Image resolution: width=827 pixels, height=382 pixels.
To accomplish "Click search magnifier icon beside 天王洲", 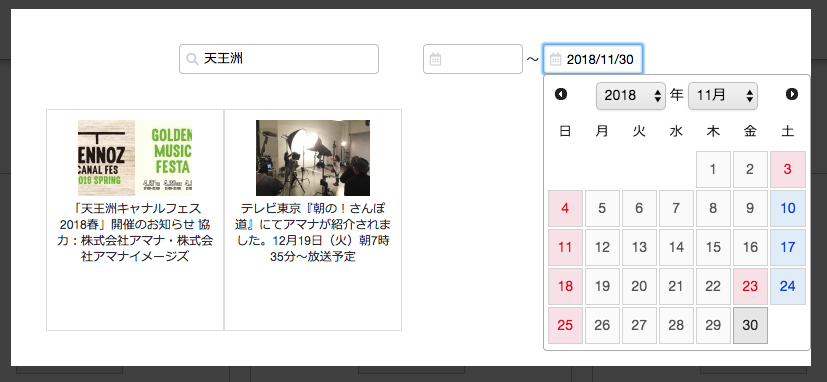I will click(192, 59).
